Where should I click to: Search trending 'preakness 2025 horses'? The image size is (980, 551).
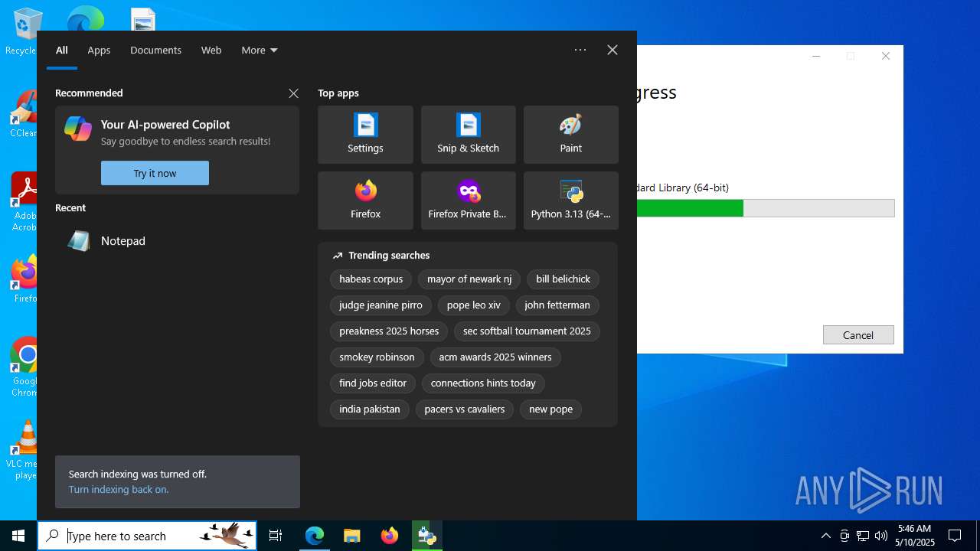click(x=389, y=331)
